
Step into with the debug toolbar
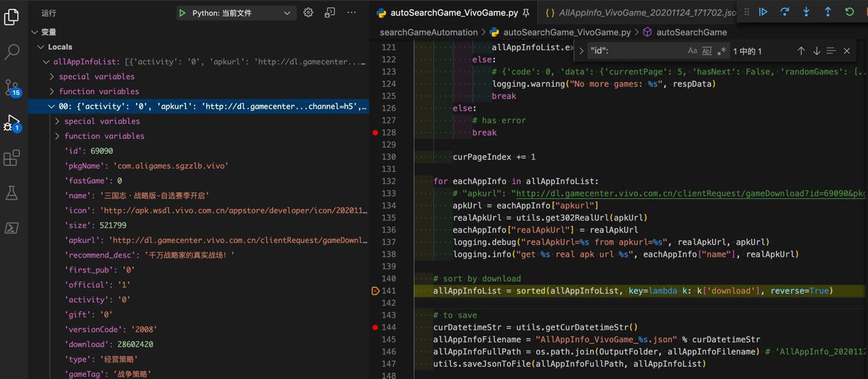point(806,12)
